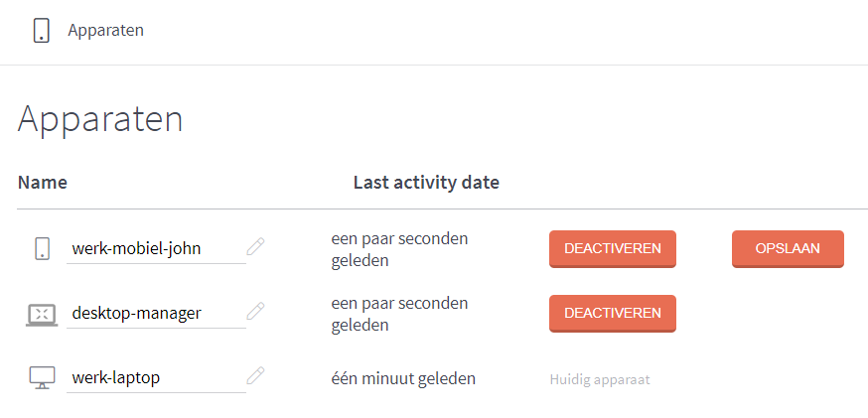Click the Huidig apparaat label
868x418 pixels.
pos(599,379)
